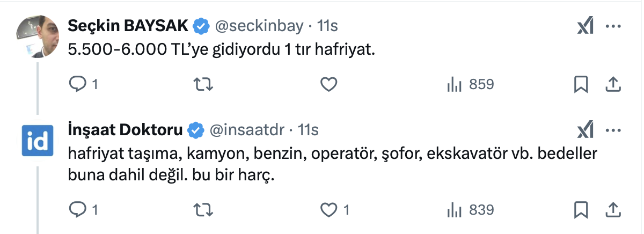Reply to İnşaat Doktoru's tweet
Screen dimensions: 644x234
click(x=78, y=210)
